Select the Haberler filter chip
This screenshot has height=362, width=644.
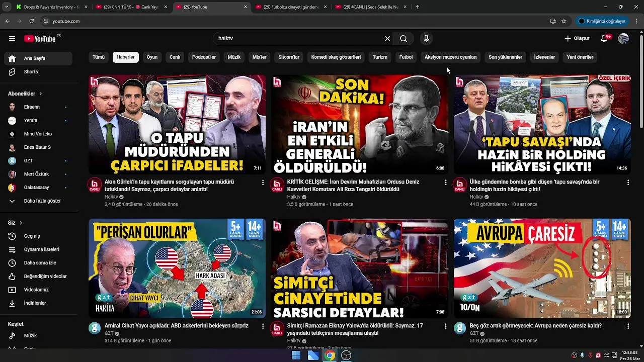point(126,57)
